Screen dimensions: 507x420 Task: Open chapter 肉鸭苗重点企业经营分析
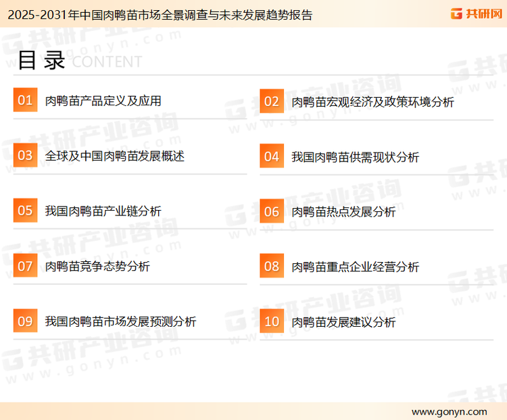coord(356,267)
